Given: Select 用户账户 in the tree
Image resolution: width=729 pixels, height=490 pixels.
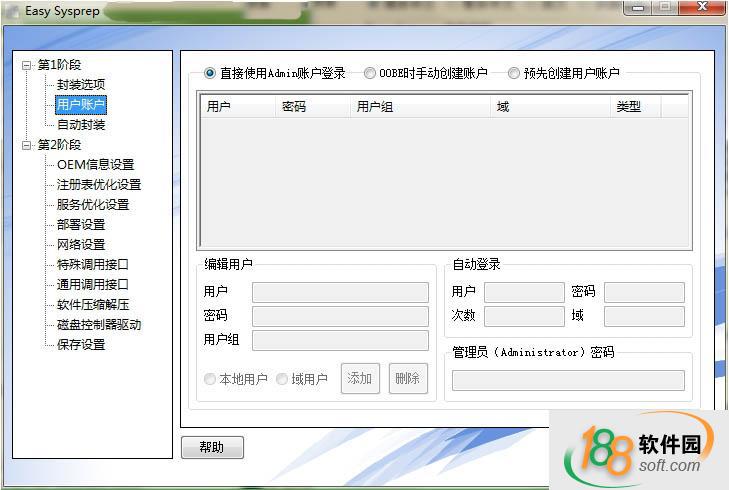Looking at the screenshot, I should [x=81, y=105].
